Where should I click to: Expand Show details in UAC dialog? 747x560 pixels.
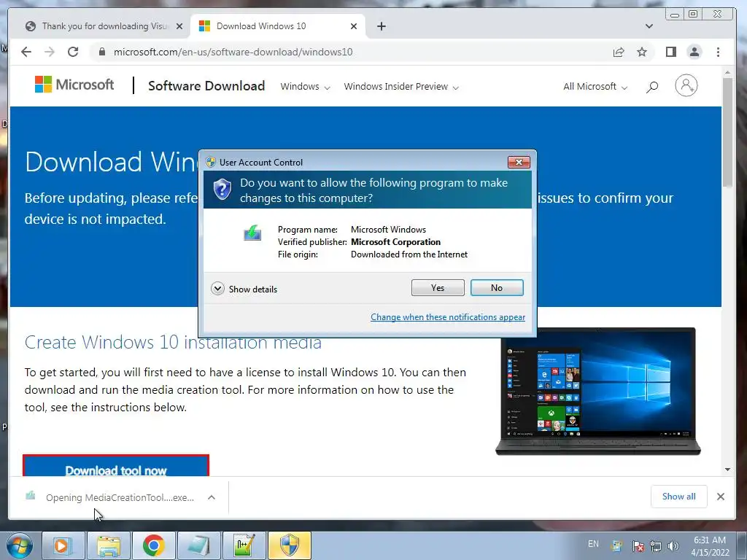coord(244,289)
